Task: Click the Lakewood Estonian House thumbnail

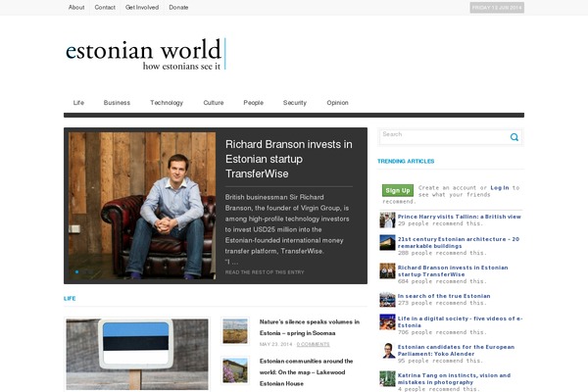Action: [235, 370]
